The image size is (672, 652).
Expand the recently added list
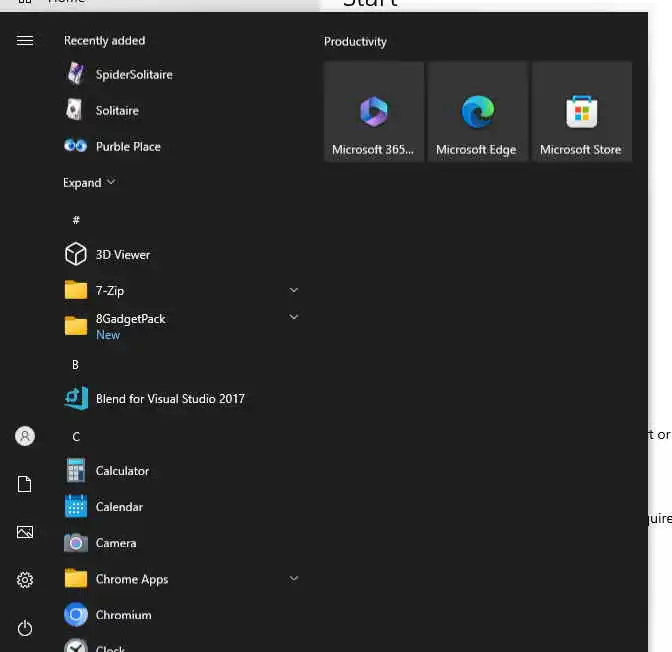89,183
